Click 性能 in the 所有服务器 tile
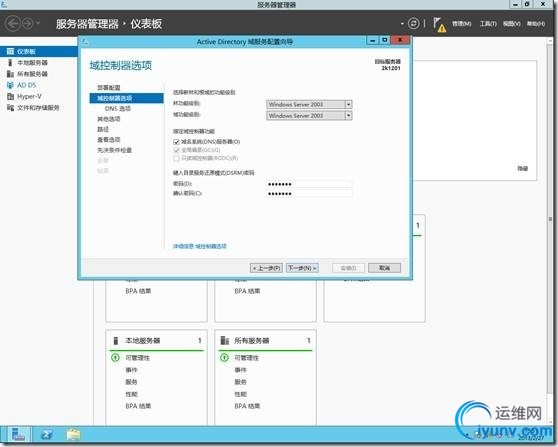This screenshot has height=447, width=558. click(x=240, y=394)
